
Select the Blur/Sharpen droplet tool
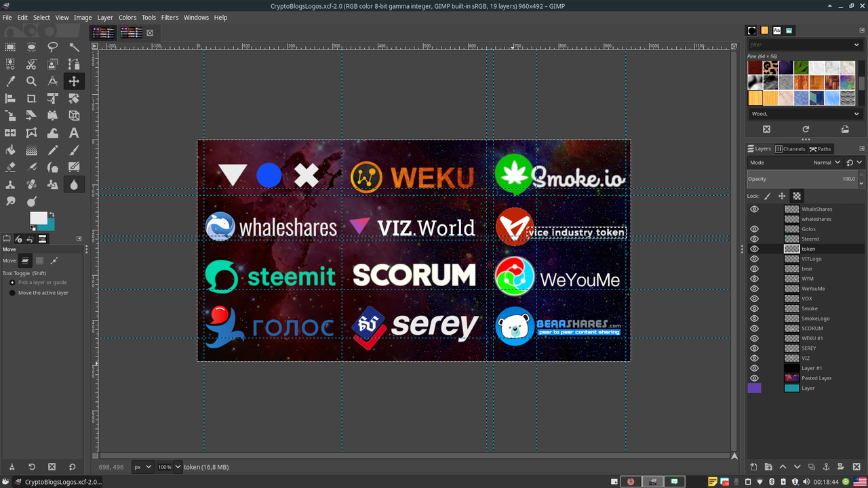coord(74,184)
